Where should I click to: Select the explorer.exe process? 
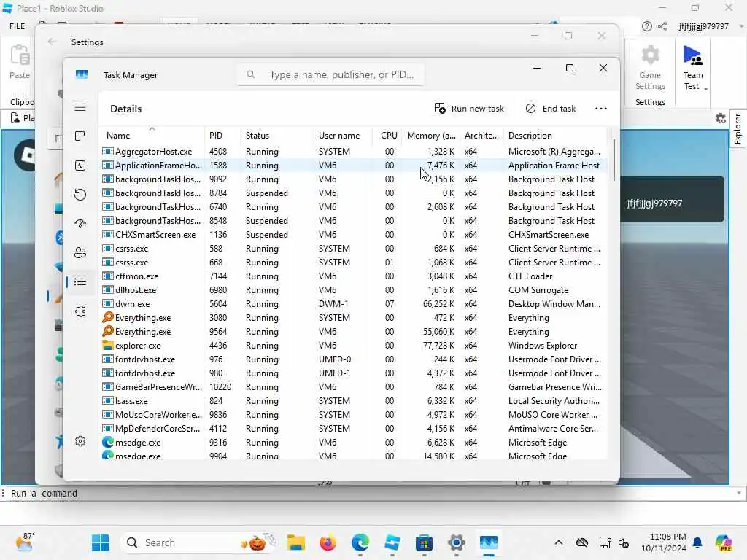click(x=354, y=345)
